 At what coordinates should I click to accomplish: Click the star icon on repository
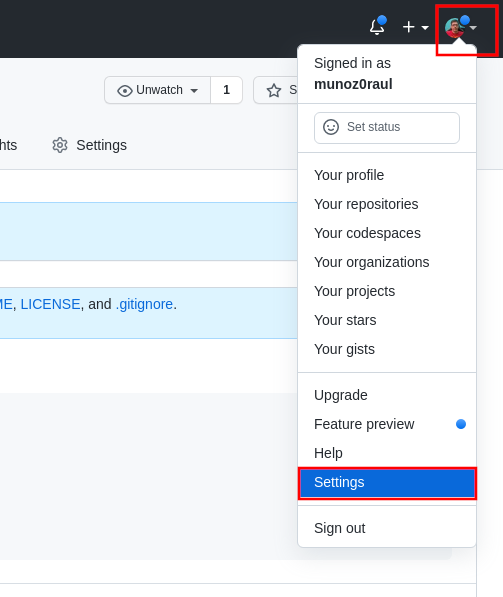click(x=274, y=91)
